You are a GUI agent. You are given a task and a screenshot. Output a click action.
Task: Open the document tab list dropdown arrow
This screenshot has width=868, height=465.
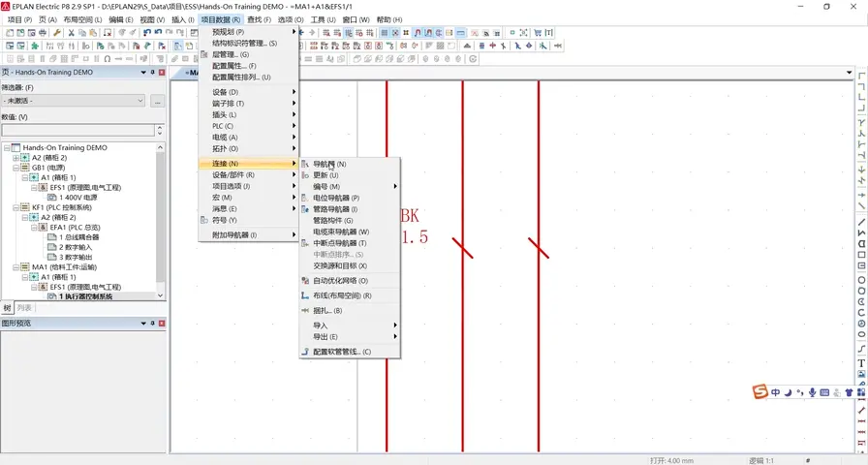pos(850,73)
